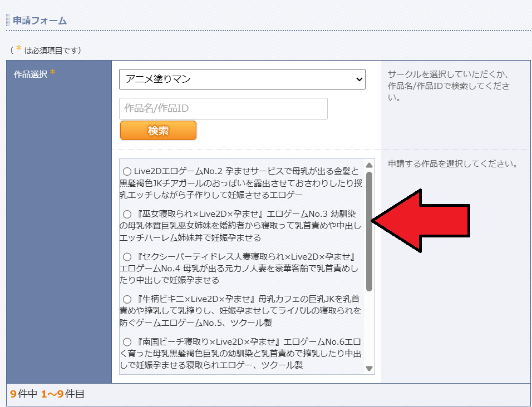Viewport: 532px width, 407px height.
Task: Select the 巫女寝取られ No.3 radio option
Action: tap(127, 214)
